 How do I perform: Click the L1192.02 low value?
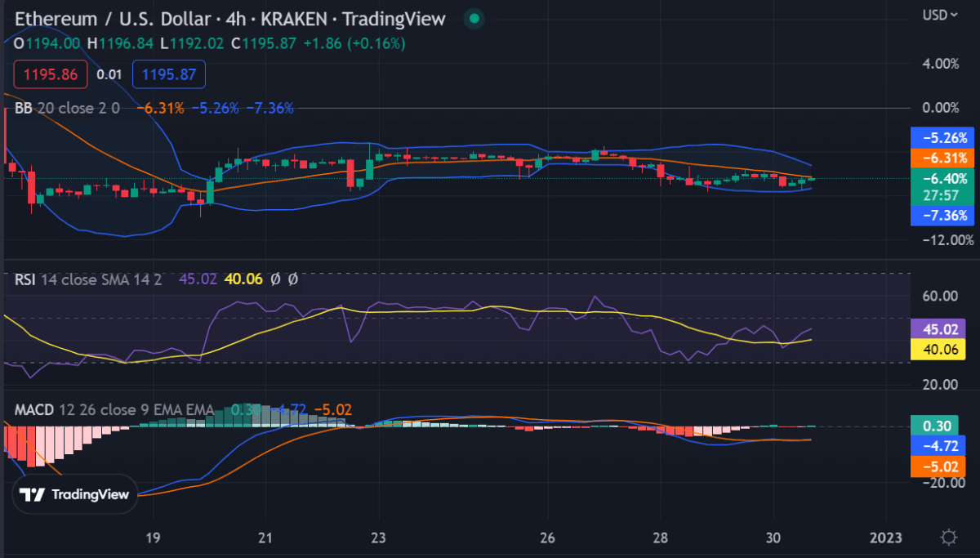coord(193,42)
